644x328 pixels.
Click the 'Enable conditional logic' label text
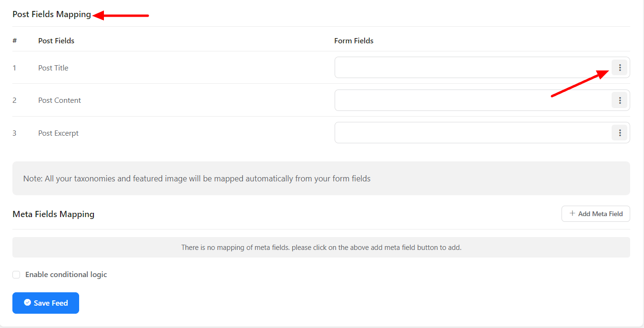click(66, 275)
